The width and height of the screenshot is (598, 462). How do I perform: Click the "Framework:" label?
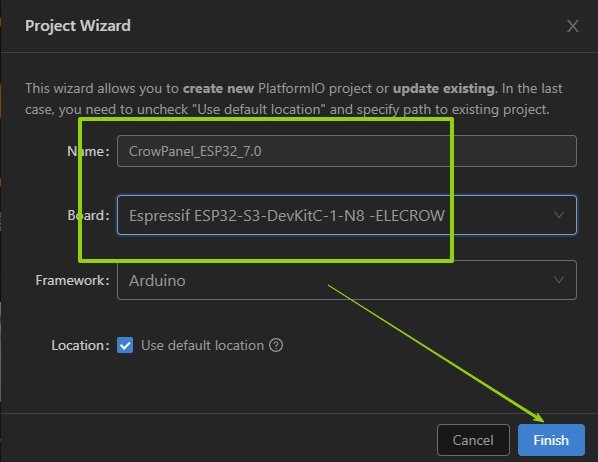(72, 280)
